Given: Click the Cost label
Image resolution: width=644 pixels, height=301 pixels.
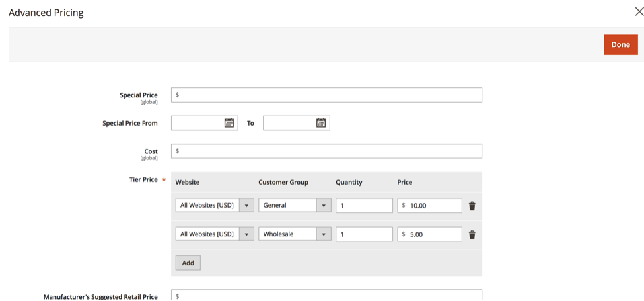Looking at the screenshot, I should tap(151, 151).
